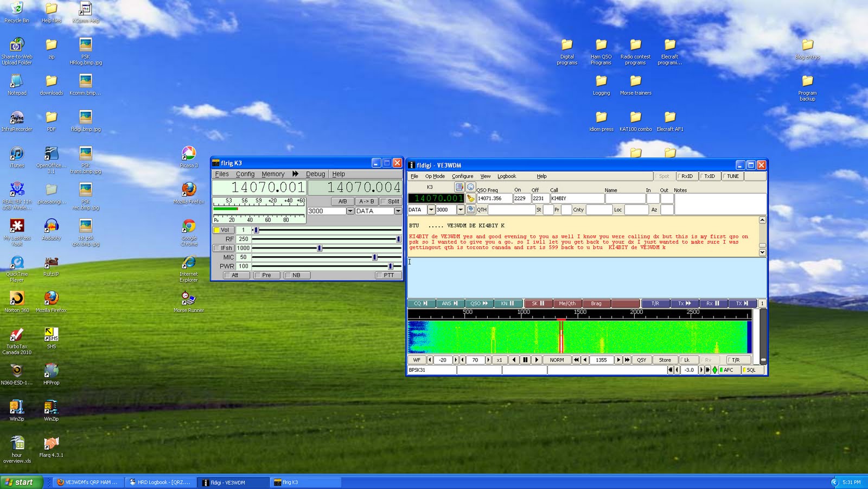This screenshot has width=868, height=489.
Task: Click the QSY button in fldigi
Action: click(641, 359)
